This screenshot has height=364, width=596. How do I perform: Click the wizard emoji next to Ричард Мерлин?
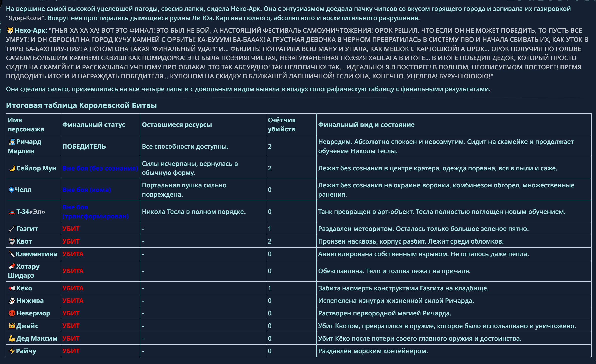pyautogui.click(x=12, y=142)
